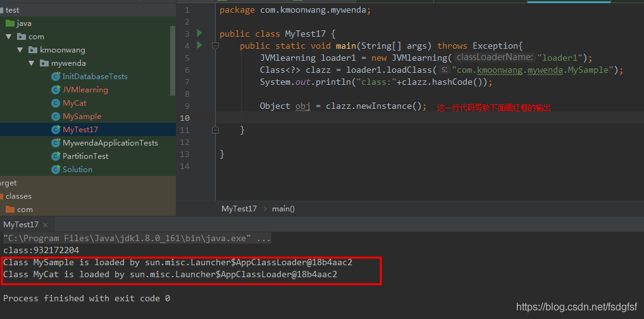
Task: Select the com folder under classes
Action: [x=25, y=210]
